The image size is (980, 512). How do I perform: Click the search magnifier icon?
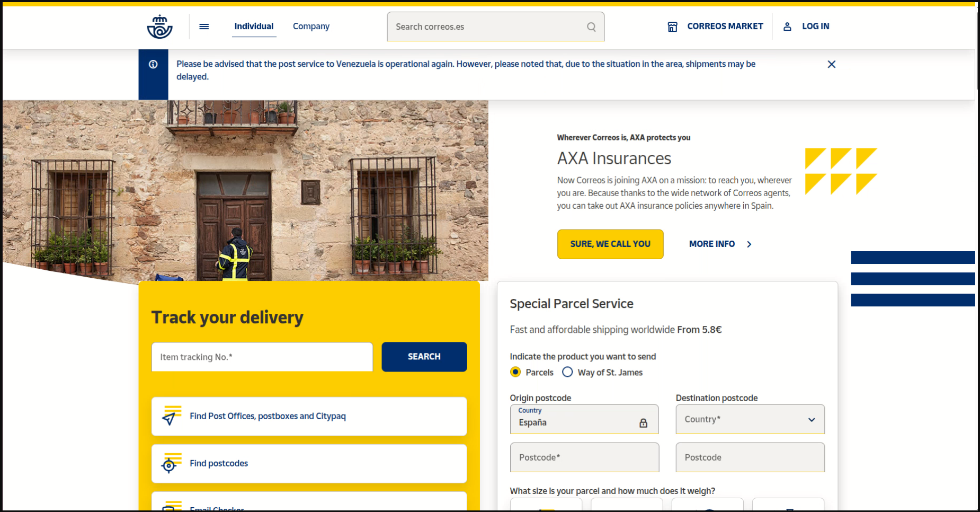591,27
